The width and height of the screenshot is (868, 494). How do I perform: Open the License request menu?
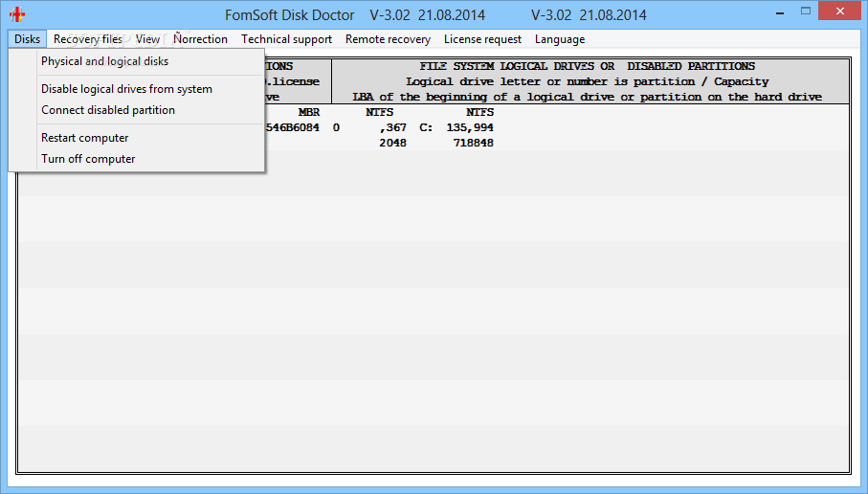click(482, 39)
